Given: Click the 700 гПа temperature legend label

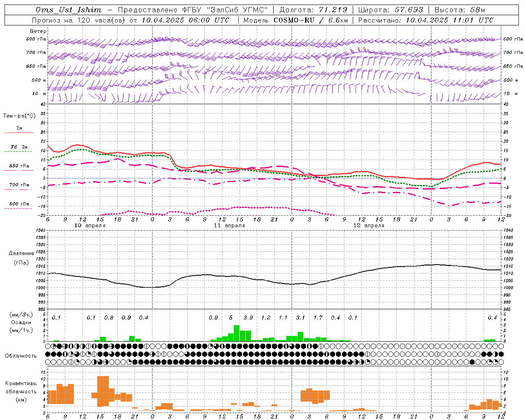Looking at the screenshot, I should [19, 185].
